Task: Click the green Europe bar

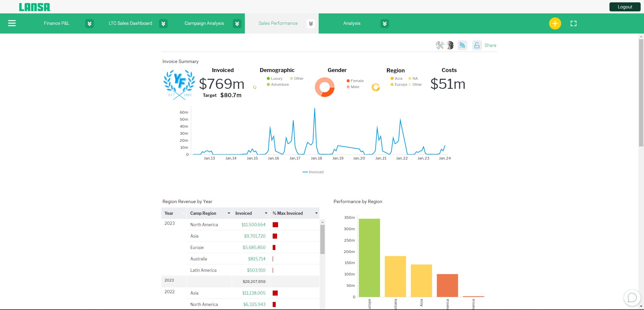Action: (x=369, y=258)
